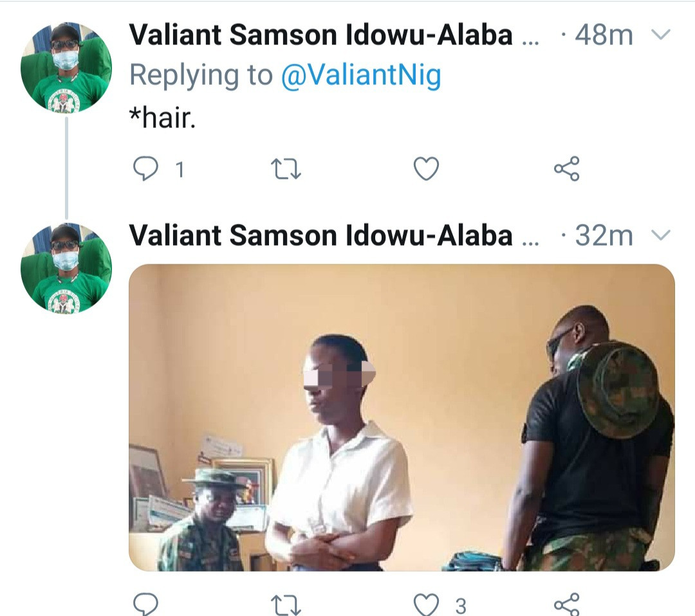The height and width of the screenshot is (616, 695).
Task: Share the '*hair.' tweet
Action: (566, 169)
